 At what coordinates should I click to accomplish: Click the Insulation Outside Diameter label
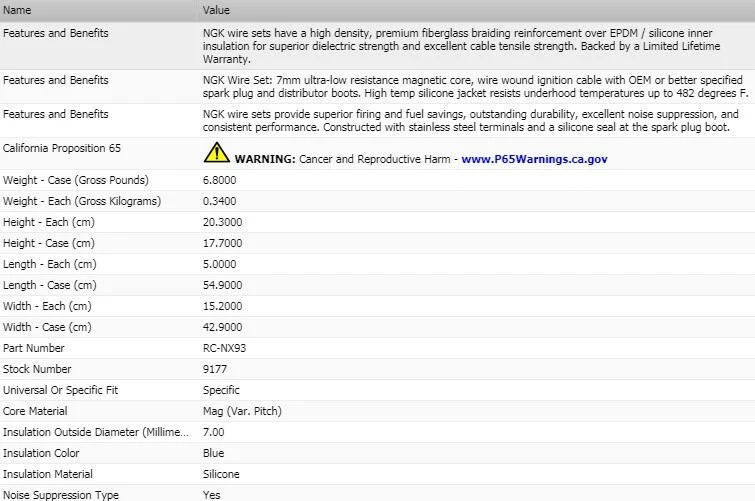[96, 432]
